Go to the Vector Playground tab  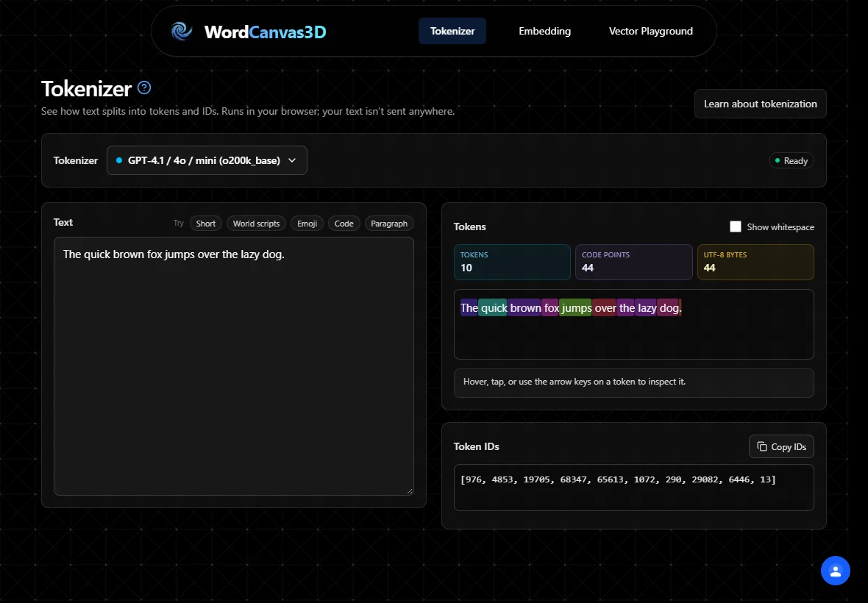(651, 31)
